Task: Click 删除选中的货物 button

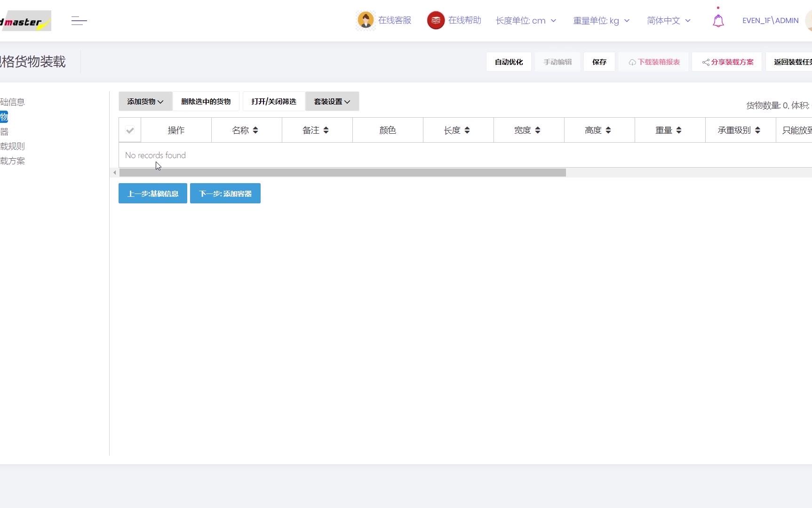Action: click(206, 101)
